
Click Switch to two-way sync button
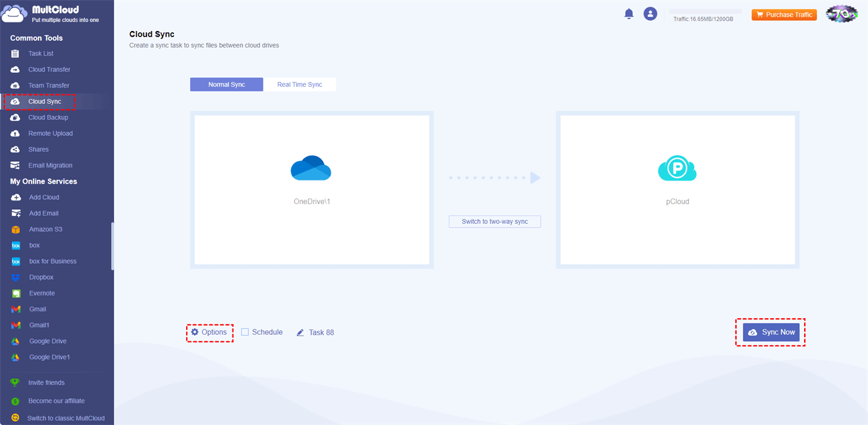[x=495, y=221]
